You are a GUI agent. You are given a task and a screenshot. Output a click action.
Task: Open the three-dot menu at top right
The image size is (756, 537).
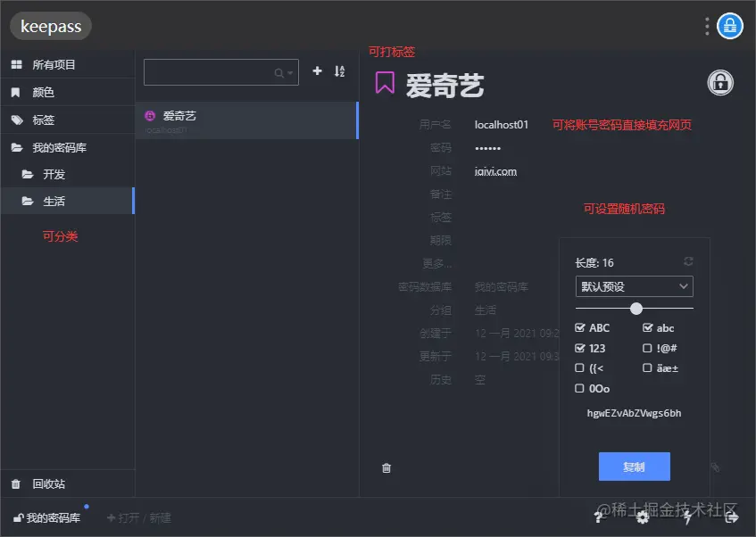[707, 27]
